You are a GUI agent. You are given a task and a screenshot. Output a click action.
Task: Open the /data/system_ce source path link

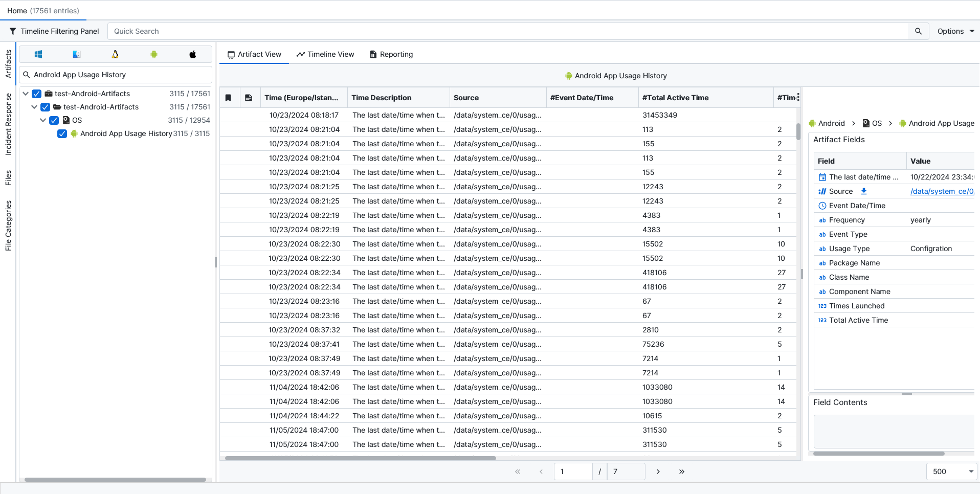pos(942,191)
